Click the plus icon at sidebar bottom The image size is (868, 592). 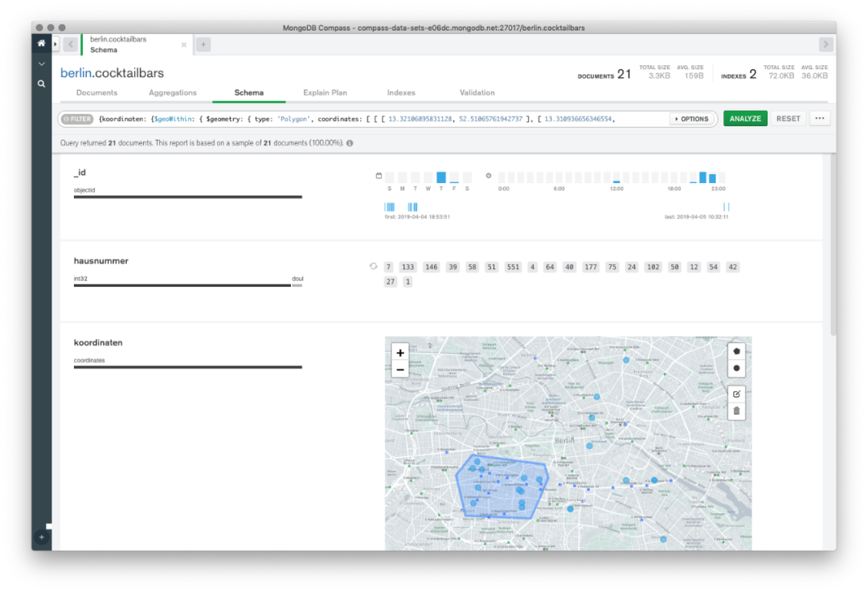click(42, 537)
